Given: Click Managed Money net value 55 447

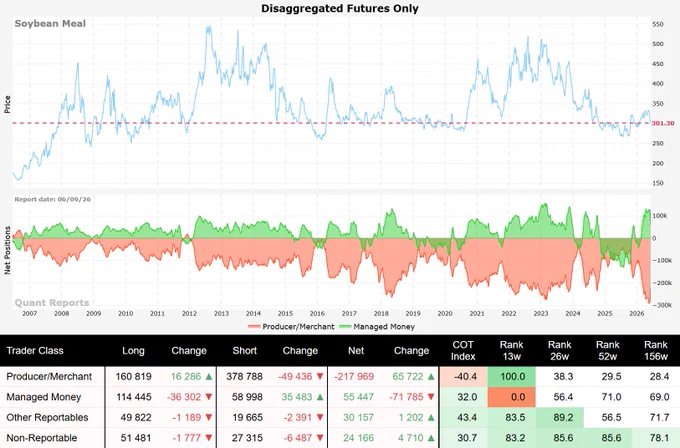Looking at the screenshot, I should tap(359, 397).
